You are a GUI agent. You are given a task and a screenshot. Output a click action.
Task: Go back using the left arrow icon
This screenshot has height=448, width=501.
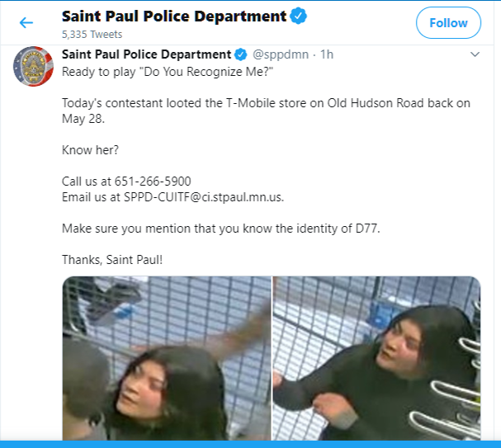click(x=26, y=22)
